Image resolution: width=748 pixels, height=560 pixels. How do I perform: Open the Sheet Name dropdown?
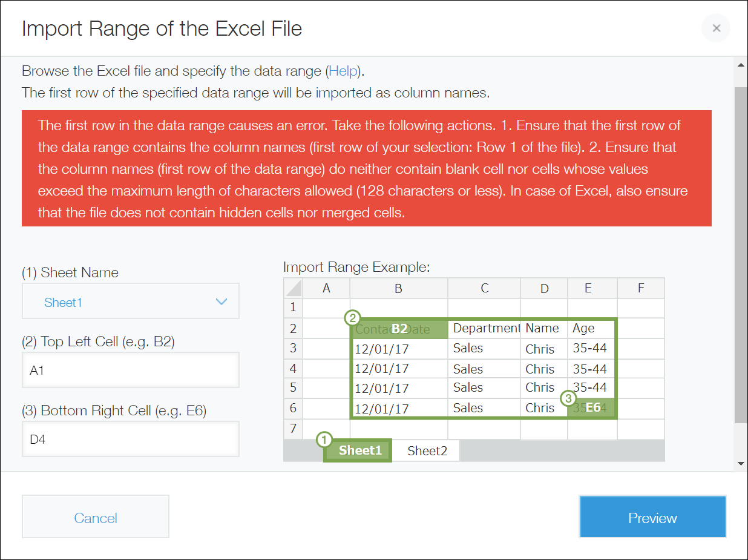(x=130, y=301)
